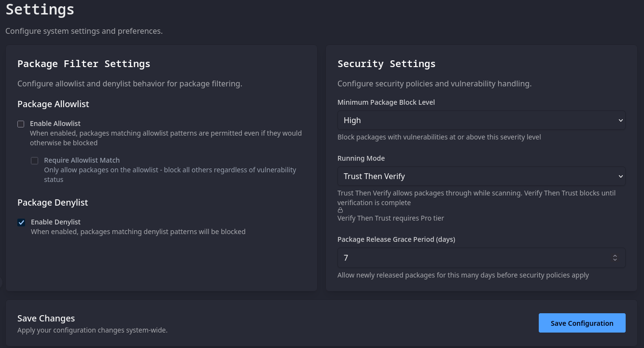
Task: Open the Running Mode dropdown
Action: 481,176
